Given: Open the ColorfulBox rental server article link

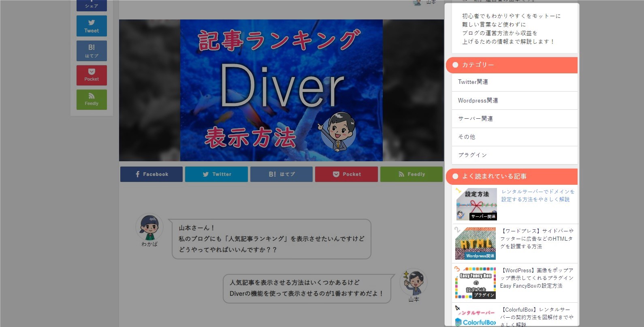Looking at the screenshot, I should tap(536, 317).
